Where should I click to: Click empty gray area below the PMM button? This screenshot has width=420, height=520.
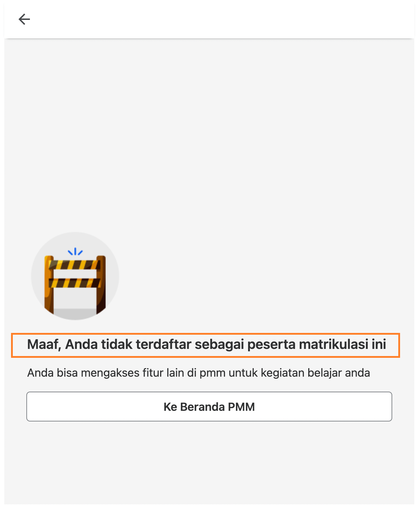pyautogui.click(x=209, y=462)
